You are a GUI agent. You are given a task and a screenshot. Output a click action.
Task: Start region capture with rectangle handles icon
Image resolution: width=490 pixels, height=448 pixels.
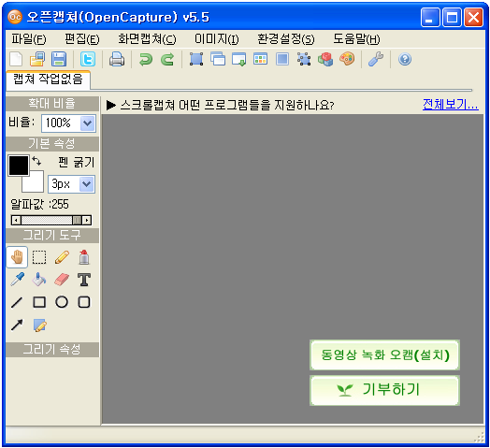[196, 59]
